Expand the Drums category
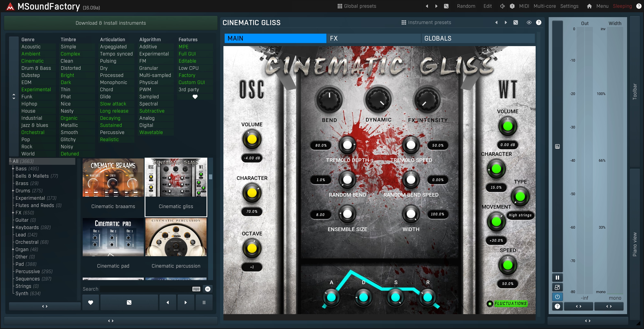644x329 pixels. pos(13,191)
